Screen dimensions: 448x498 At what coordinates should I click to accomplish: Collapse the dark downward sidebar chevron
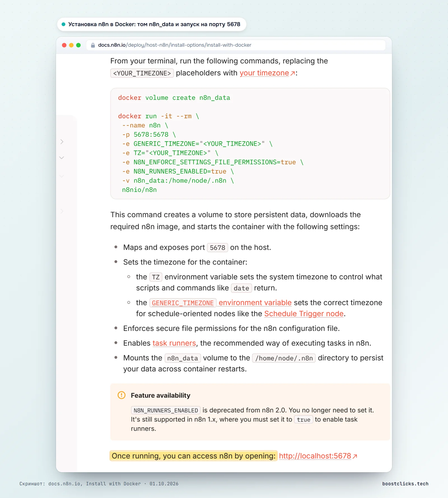tap(62, 158)
